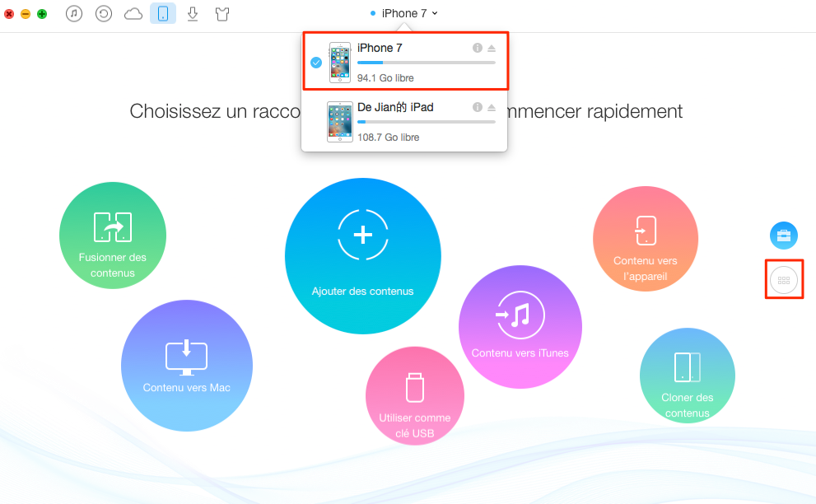This screenshot has width=816, height=504.
Task: Click the De Jian的 iPad storage bar
Action: click(427, 122)
